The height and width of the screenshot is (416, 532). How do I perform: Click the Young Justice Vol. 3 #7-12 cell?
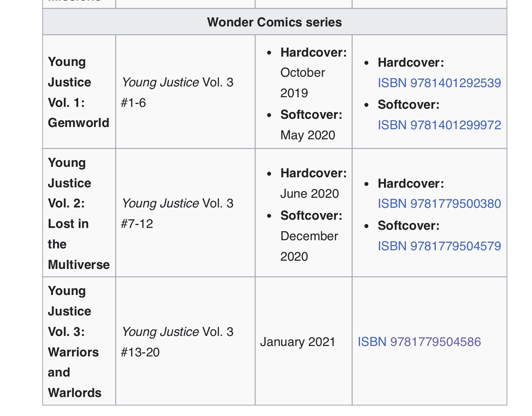tap(177, 213)
